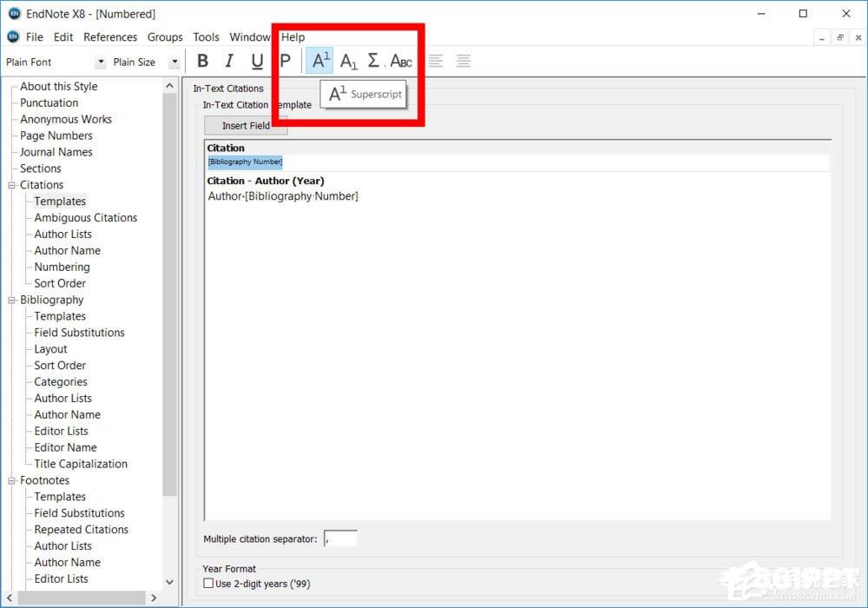
Task: Click the tree horizontal scrollbar thumb
Action: pyautogui.click(x=82, y=598)
